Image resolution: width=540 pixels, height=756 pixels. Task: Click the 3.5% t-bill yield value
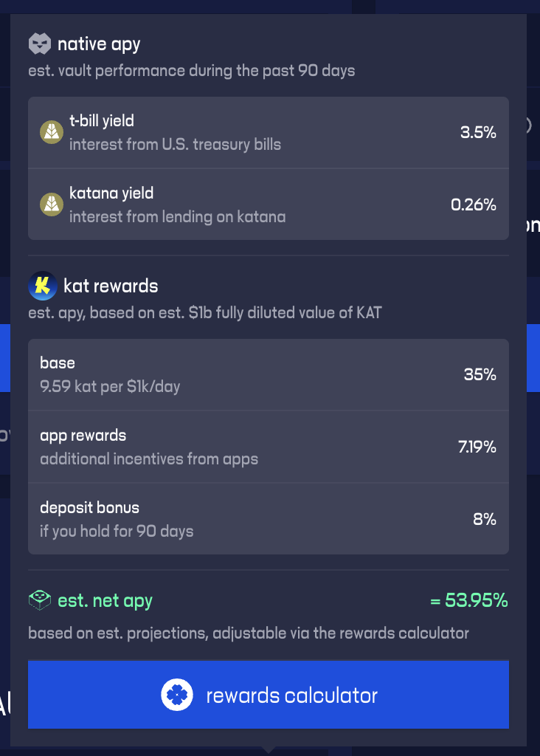(x=478, y=132)
